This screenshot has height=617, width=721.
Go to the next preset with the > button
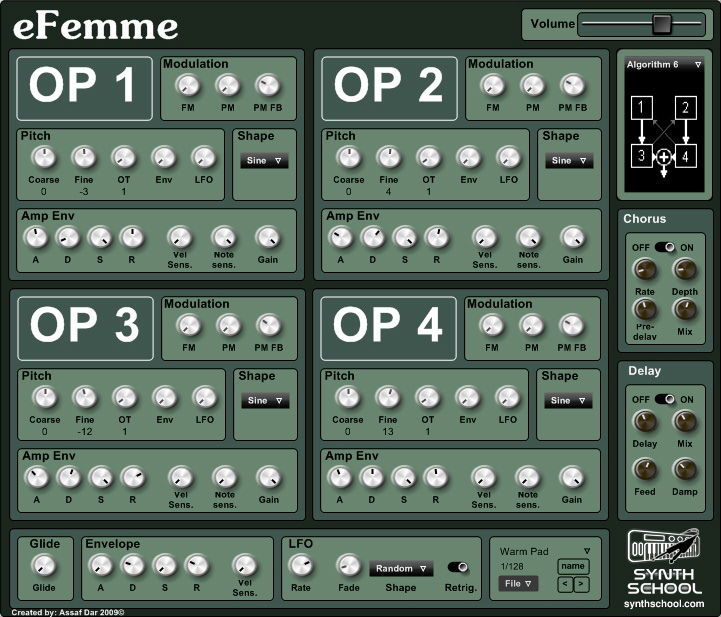click(582, 583)
